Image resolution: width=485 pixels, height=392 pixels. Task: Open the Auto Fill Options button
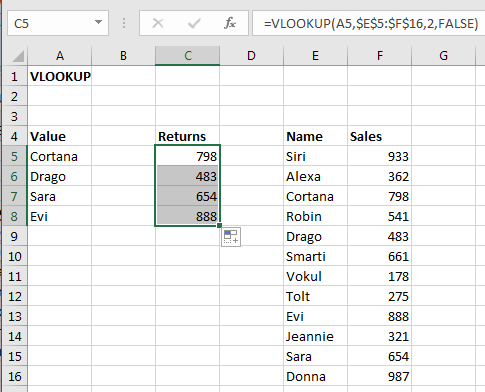231,237
